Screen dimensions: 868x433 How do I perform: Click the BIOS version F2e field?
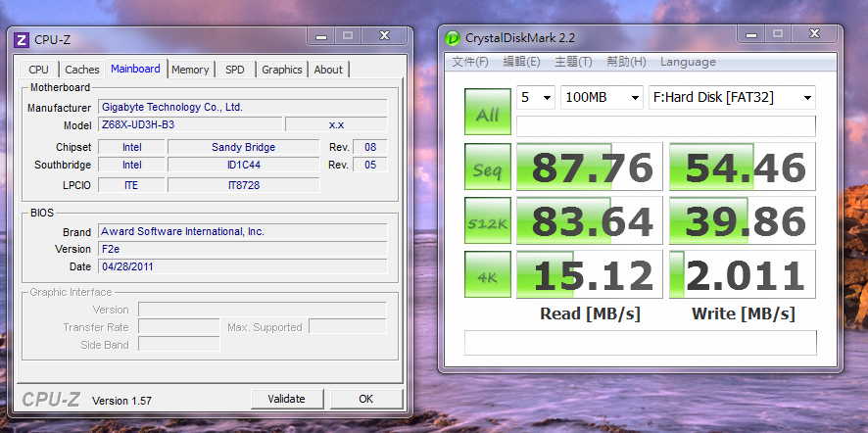coord(242,249)
